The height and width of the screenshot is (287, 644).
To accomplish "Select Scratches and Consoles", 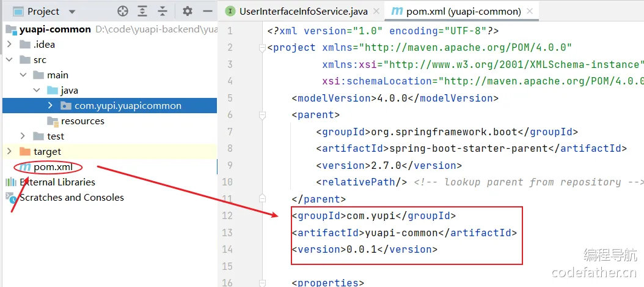I will [x=72, y=198].
